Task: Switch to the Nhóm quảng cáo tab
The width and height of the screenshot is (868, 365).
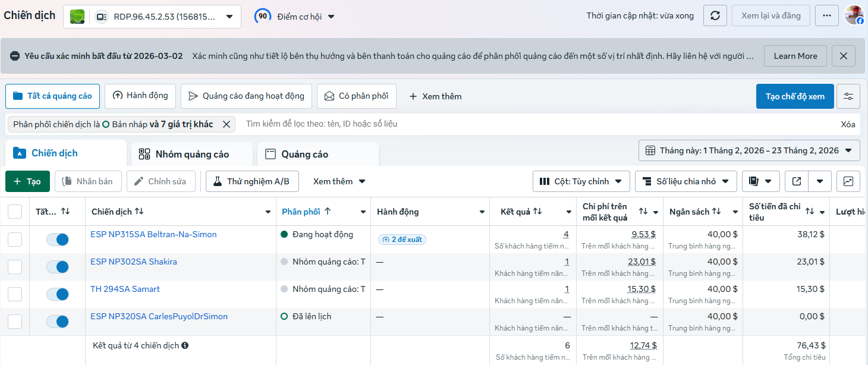Action: click(x=191, y=154)
